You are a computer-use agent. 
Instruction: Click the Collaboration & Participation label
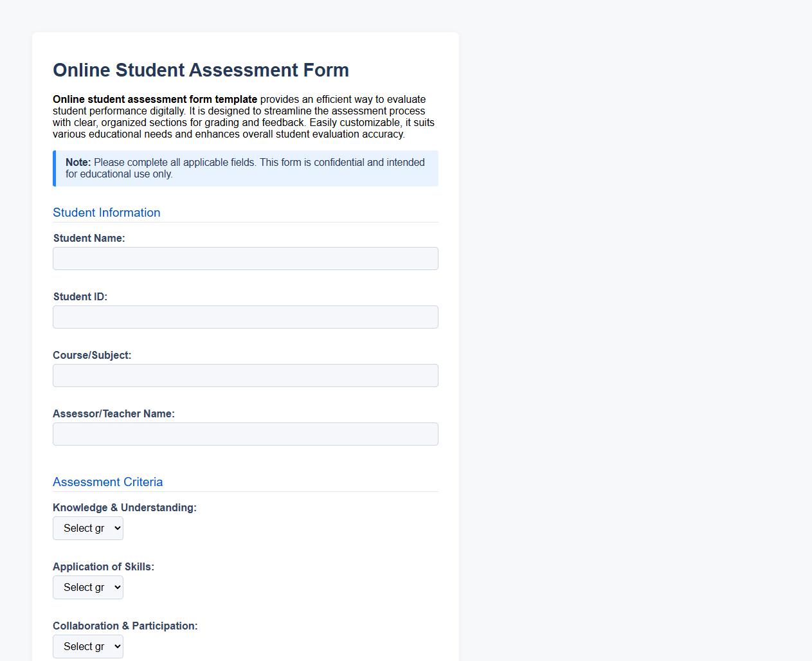coord(125,626)
